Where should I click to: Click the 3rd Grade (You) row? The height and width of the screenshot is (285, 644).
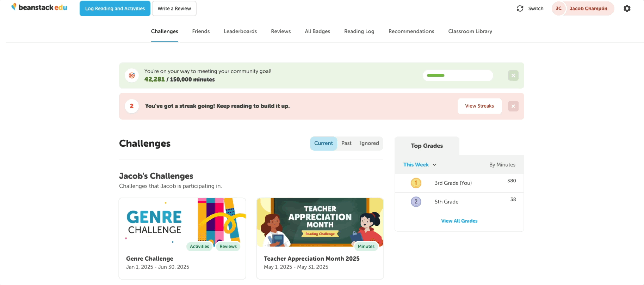pos(459,183)
